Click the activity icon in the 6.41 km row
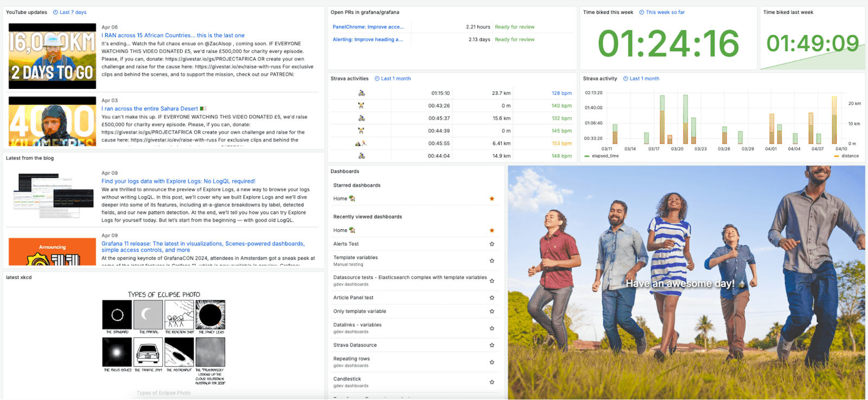Image resolution: width=868 pixels, height=400 pixels. (361, 143)
